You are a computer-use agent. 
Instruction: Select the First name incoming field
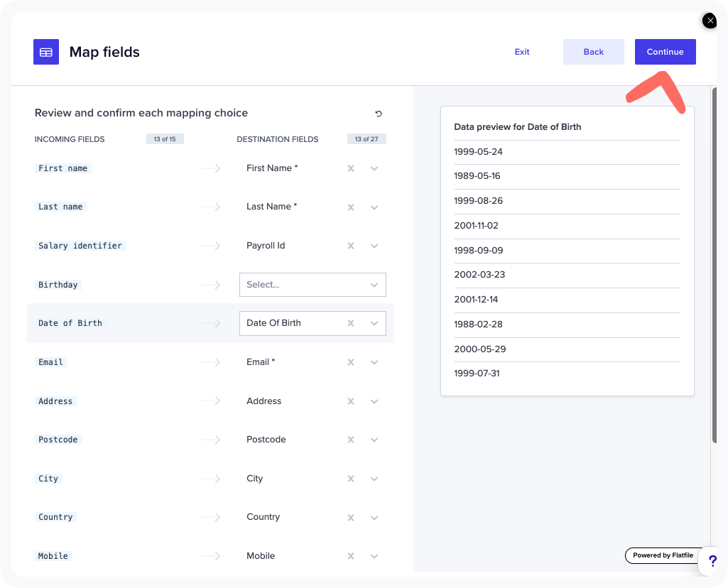63,168
